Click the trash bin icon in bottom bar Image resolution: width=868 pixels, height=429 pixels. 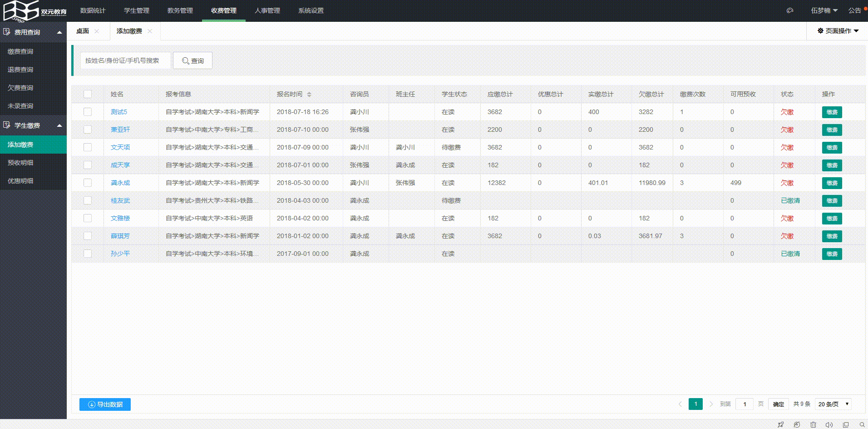pos(813,424)
